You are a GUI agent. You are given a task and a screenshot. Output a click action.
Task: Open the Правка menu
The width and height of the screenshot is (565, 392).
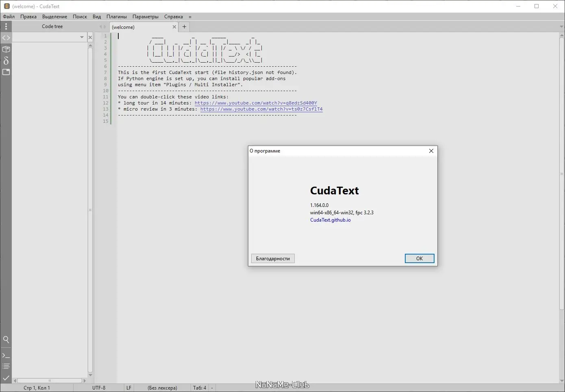28,17
